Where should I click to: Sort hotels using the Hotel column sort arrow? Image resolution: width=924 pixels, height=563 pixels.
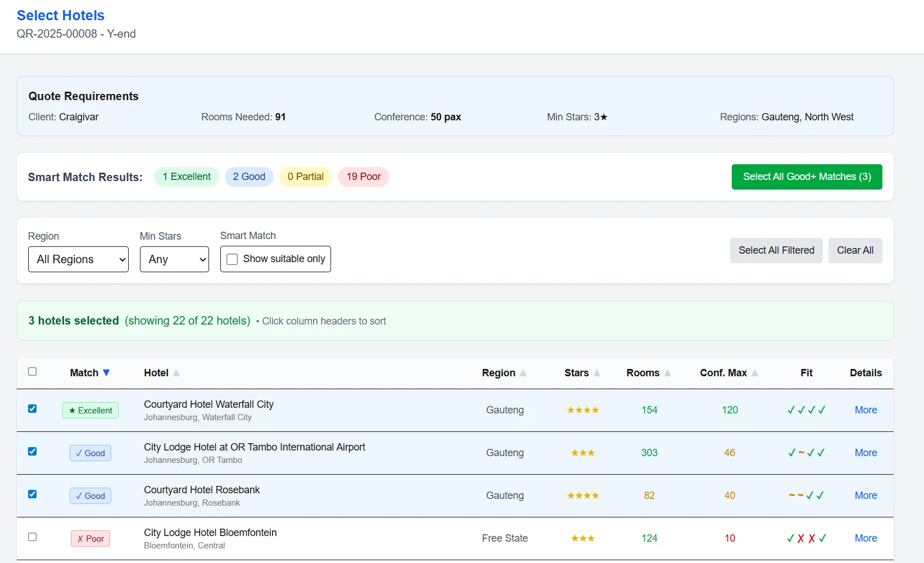pyautogui.click(x=176, y=372)
